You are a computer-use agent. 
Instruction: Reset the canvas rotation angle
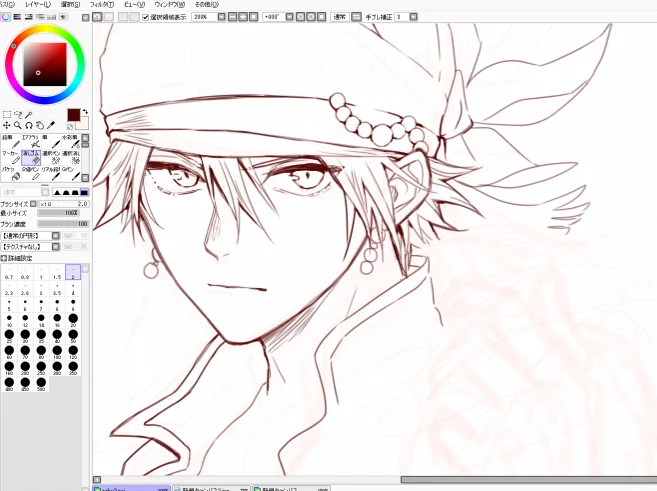pos(321,17)
